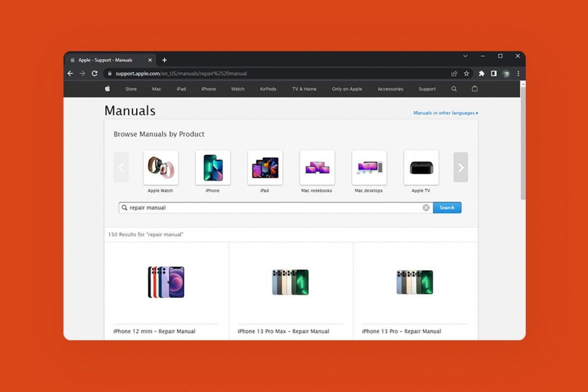Click the share icon in the address bar
The height and width of the screenshot is (392, 588).
454,73
